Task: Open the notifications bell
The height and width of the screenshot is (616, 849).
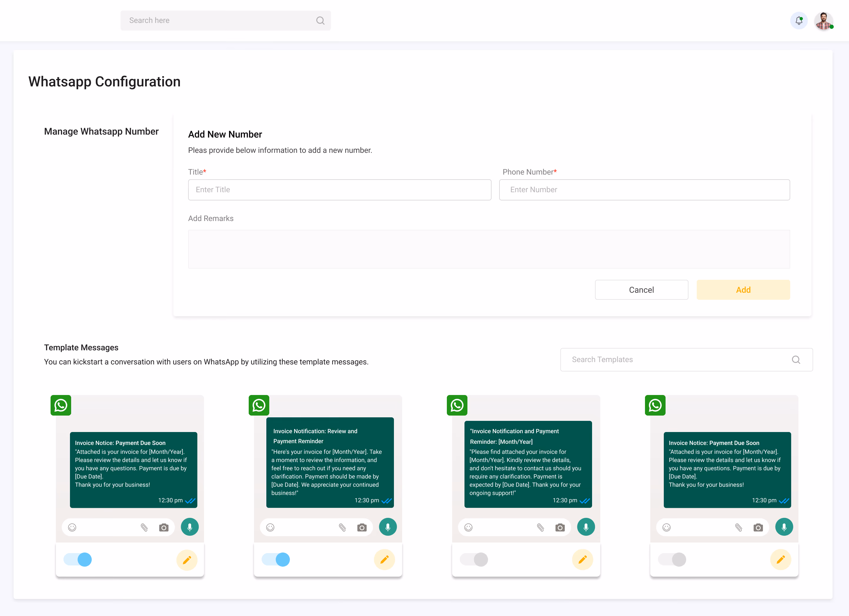Action: (x=798, y=21)
